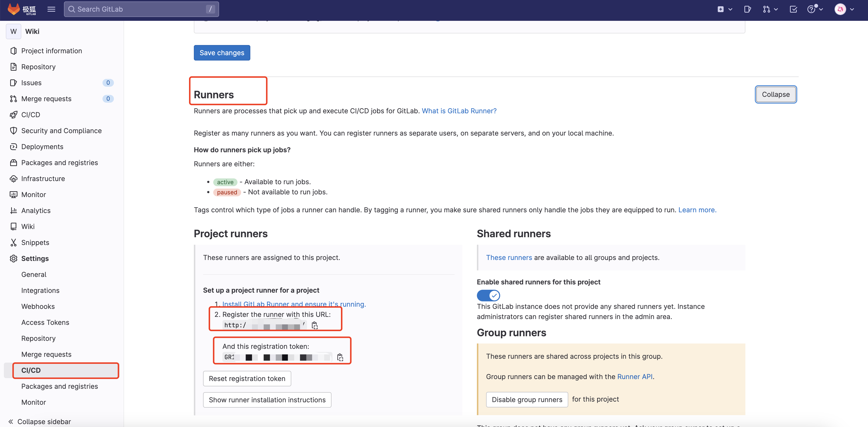Image resolution: width=868 pixels, height=427 pixels.
Task: Click the Merge requests icon in sidebar
Action: click(x=14, y=99)
